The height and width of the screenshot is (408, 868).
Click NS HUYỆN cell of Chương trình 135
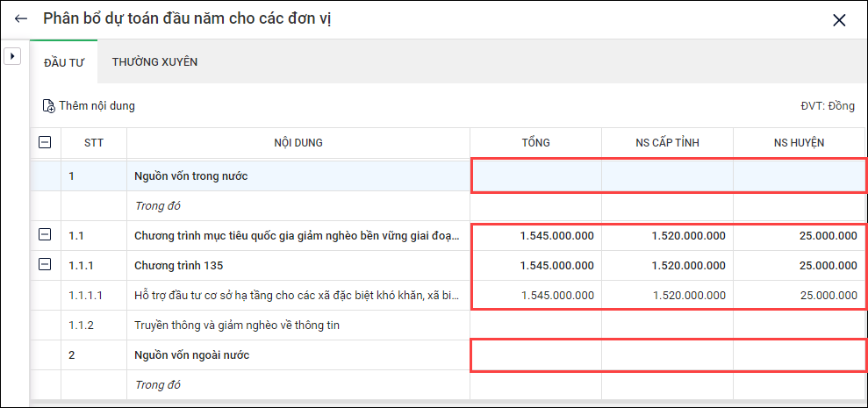click(799, 265)
